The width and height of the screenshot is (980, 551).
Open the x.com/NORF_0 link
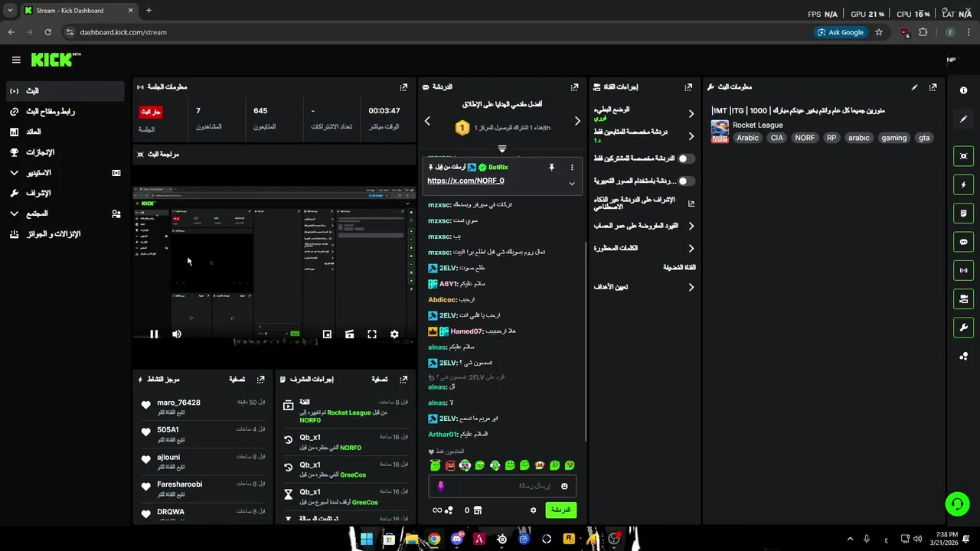[x=465, y=181]
